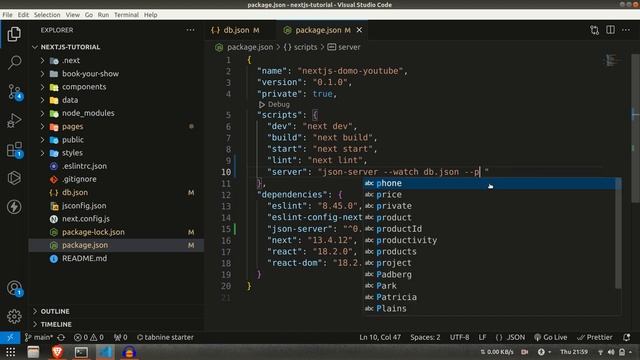Open the Selection menu
This screenshot has width=640, height=360.
point(47,15)
